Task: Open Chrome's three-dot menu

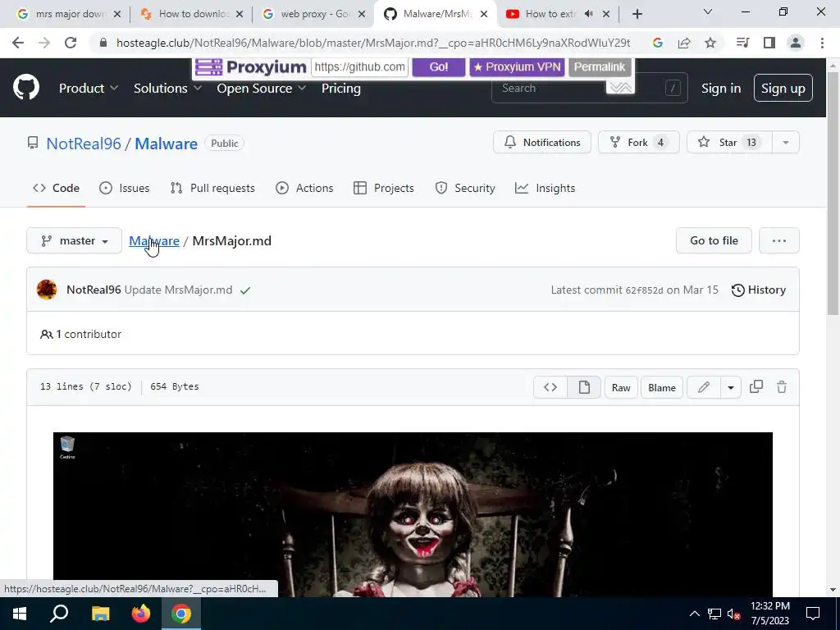Action: click(822, 43)
